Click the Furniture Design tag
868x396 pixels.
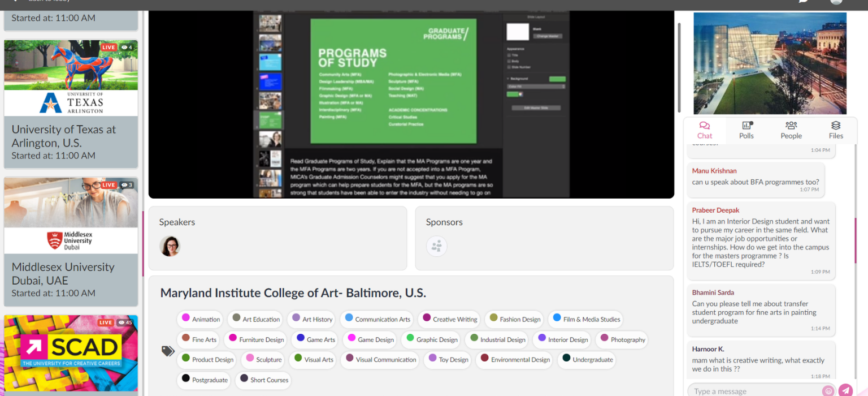point(255,339)
